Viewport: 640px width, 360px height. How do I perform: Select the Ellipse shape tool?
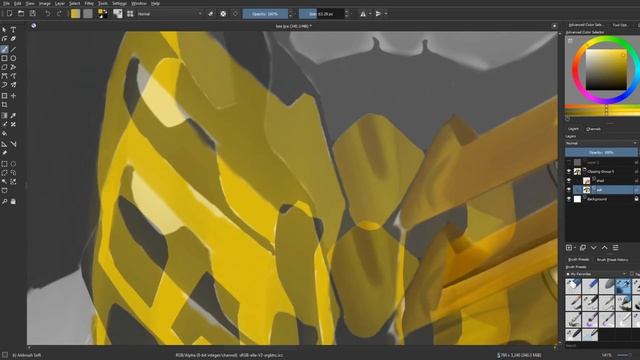pyautogui.click(x=13, y=58)
